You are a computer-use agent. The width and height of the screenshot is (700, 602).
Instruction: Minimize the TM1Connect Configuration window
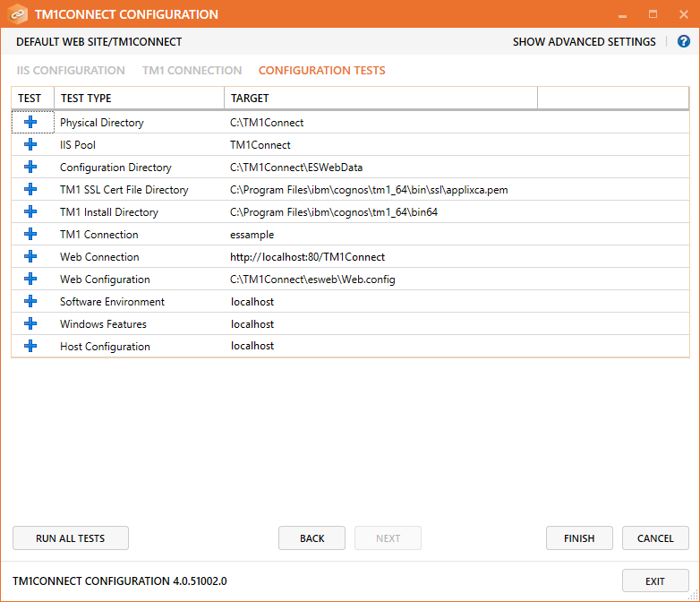622,14
